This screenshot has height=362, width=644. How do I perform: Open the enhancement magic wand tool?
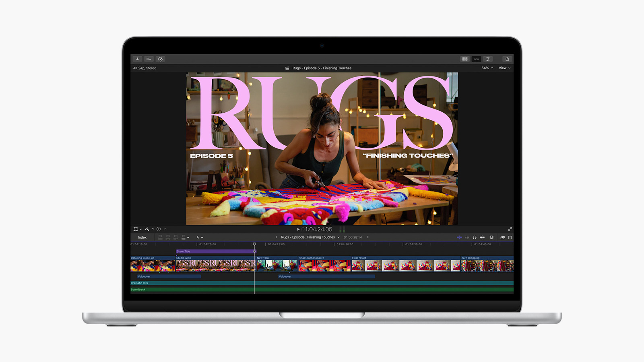point(147,229)
